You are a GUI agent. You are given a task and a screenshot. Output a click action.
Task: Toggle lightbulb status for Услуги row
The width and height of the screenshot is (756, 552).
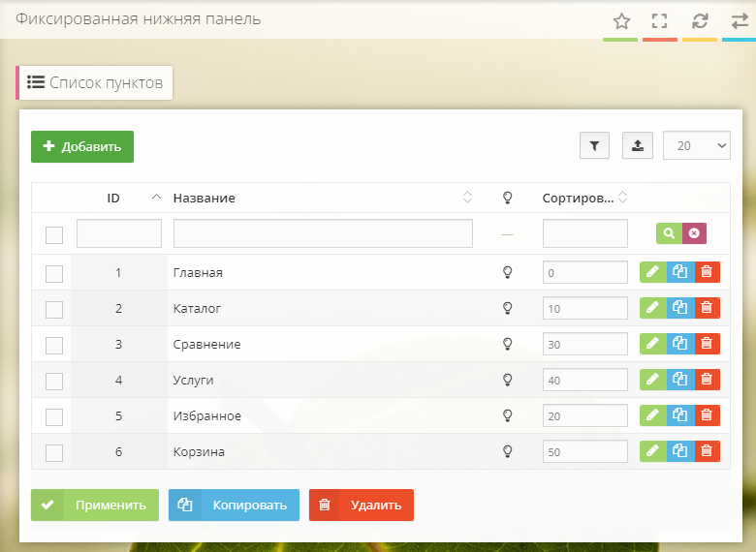point(506,380)
